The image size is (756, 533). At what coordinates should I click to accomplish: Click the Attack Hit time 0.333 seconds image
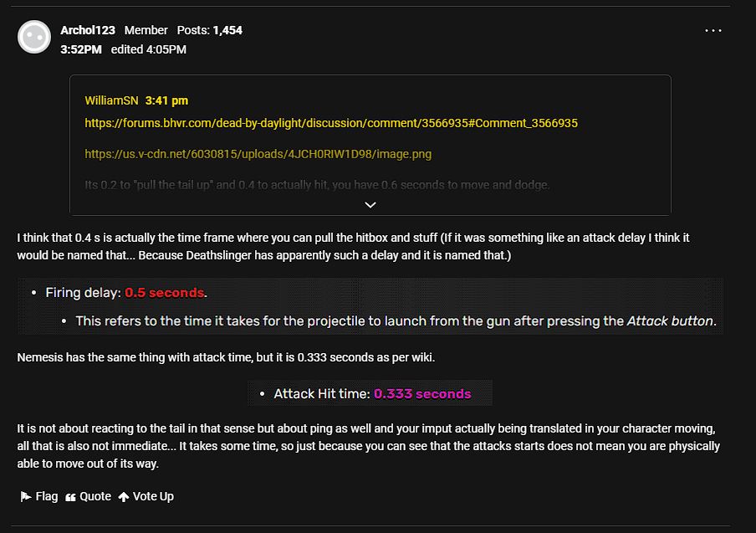tap(370, 393)
